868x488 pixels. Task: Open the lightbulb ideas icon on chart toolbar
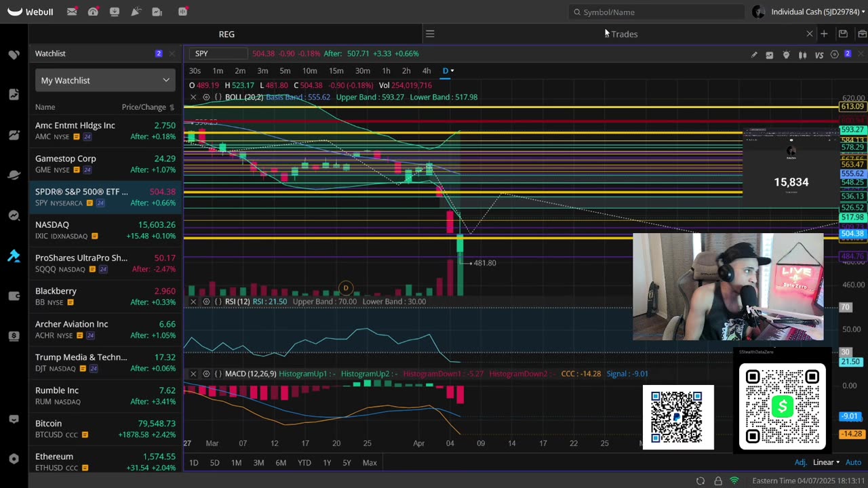point(786,55)
